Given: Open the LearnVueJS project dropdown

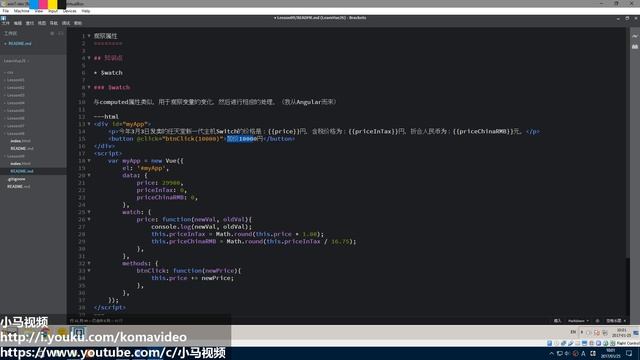Looking at the screenshot, I should pyautogui.click(x=16, y=61).
